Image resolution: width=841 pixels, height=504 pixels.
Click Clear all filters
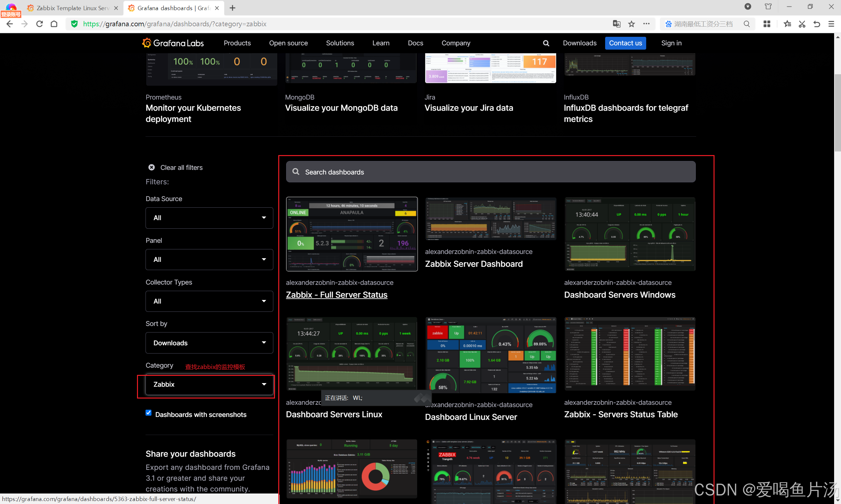181,168
